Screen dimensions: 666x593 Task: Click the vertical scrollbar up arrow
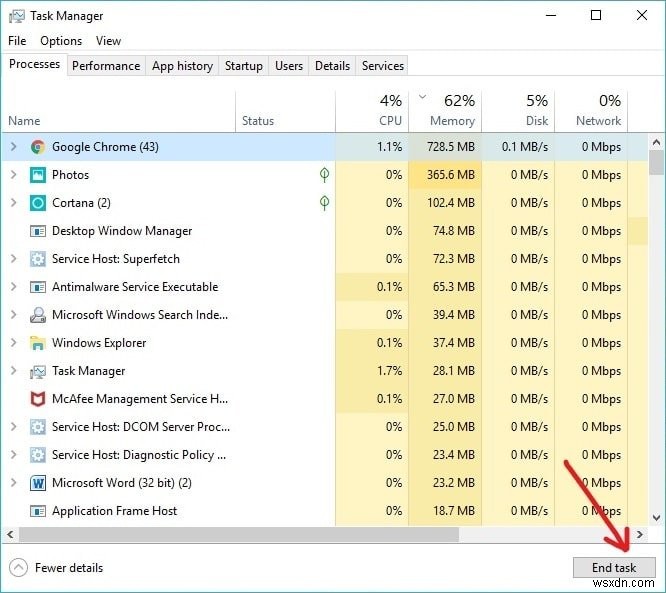[656, 142]
